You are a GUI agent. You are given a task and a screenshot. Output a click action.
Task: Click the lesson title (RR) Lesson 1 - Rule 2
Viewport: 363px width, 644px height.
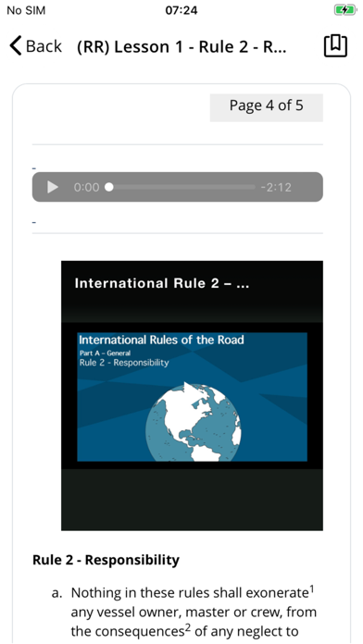pos(181,47)
